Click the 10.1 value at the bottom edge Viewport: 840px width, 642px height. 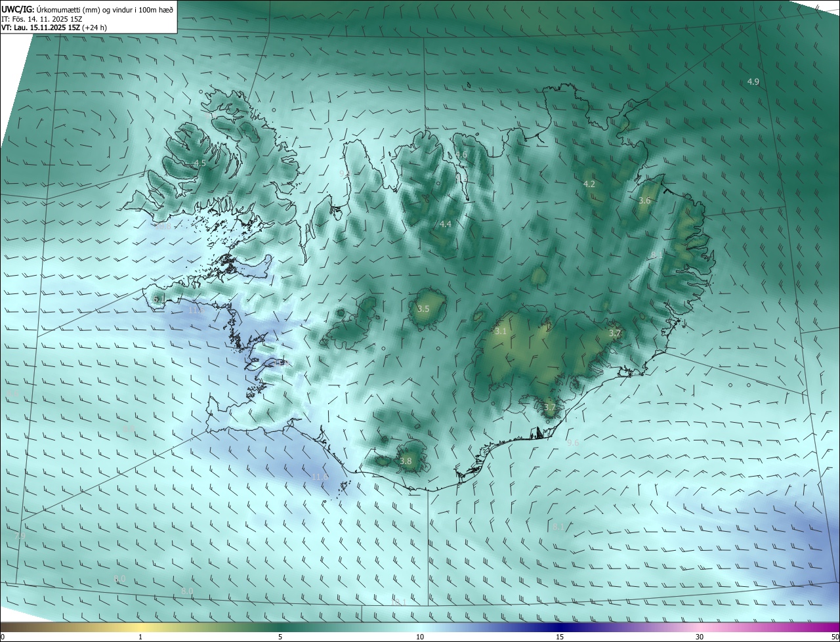click(x=398, y=602)
